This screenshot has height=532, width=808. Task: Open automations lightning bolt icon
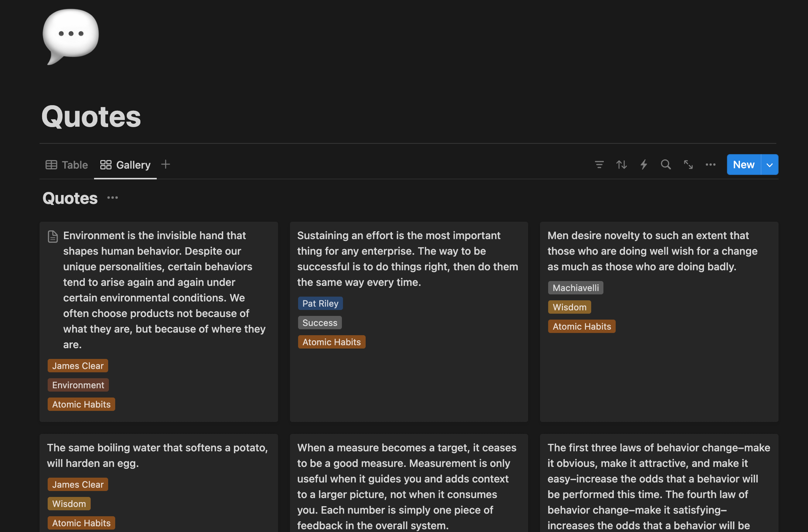click(x=644, y=164)
